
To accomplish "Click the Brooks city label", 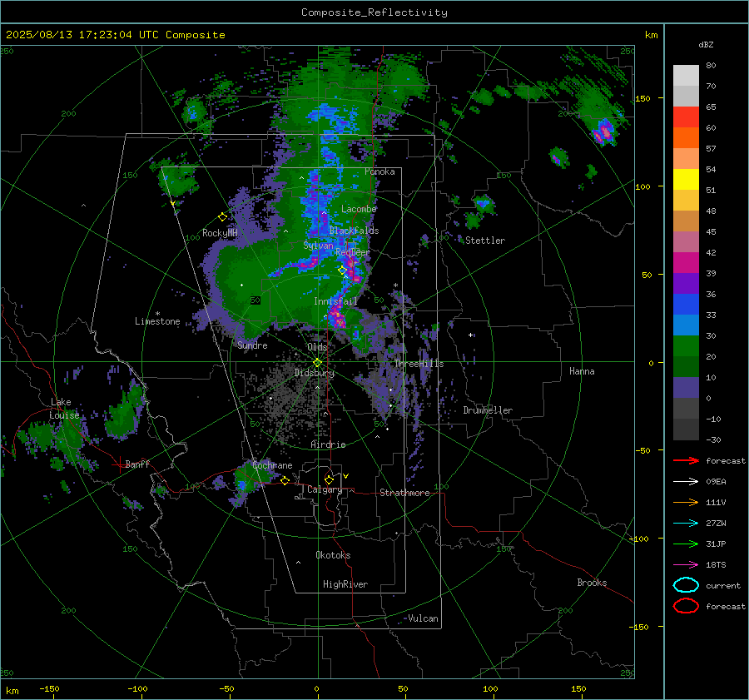I will tap(592, 583).
